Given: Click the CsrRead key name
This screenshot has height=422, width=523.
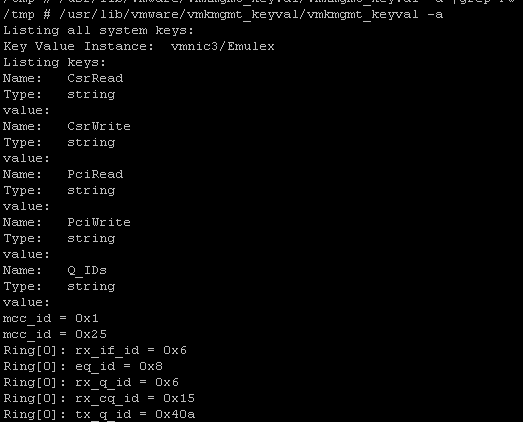Looking at the screenshot, I should pyautogui.click(x=95, y=78).
